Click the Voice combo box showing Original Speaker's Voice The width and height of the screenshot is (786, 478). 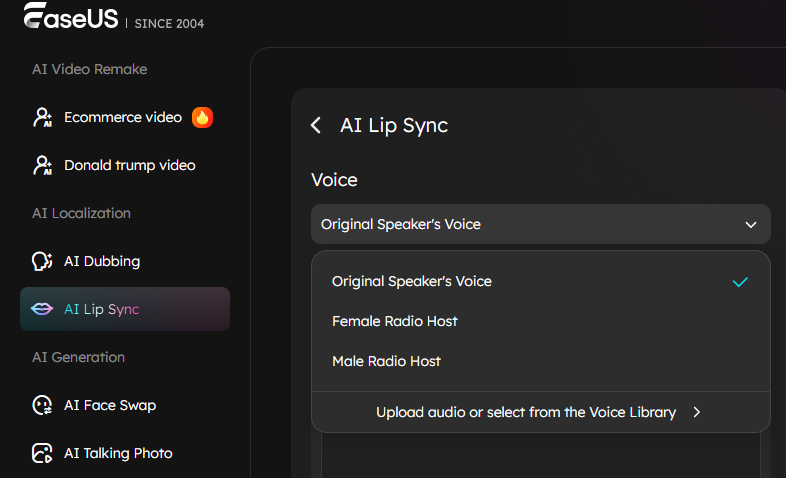[x=541, y=224]
